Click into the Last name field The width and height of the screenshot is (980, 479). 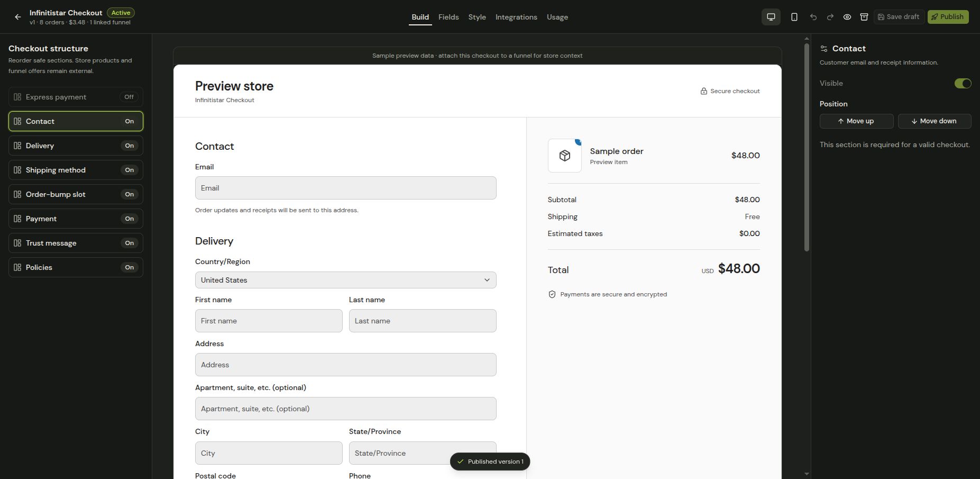tap(423, 321)
